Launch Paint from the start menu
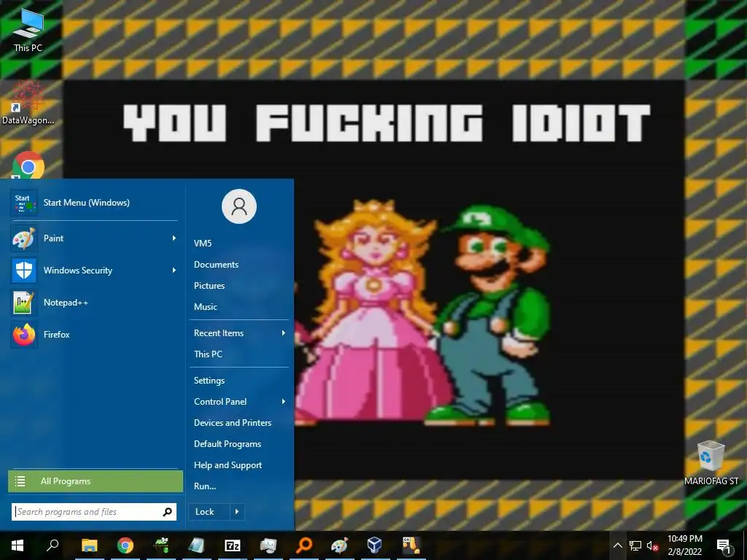This screenshot has width=747, height=560. pyautogui.click(x=94, y=238)
